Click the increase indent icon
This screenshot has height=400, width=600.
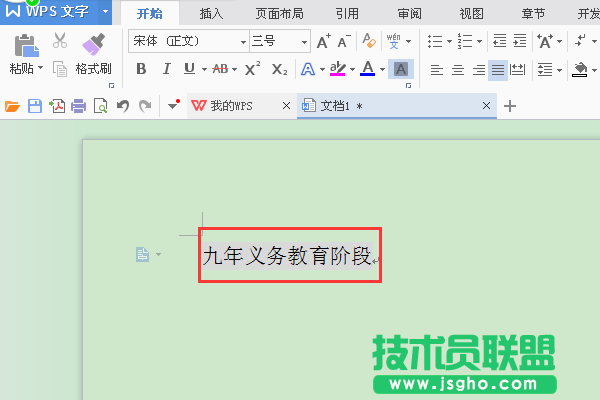click(520, 41)
